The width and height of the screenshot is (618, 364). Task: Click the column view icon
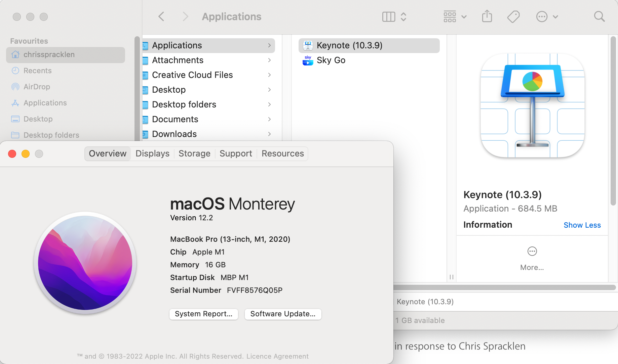(389, 16)
